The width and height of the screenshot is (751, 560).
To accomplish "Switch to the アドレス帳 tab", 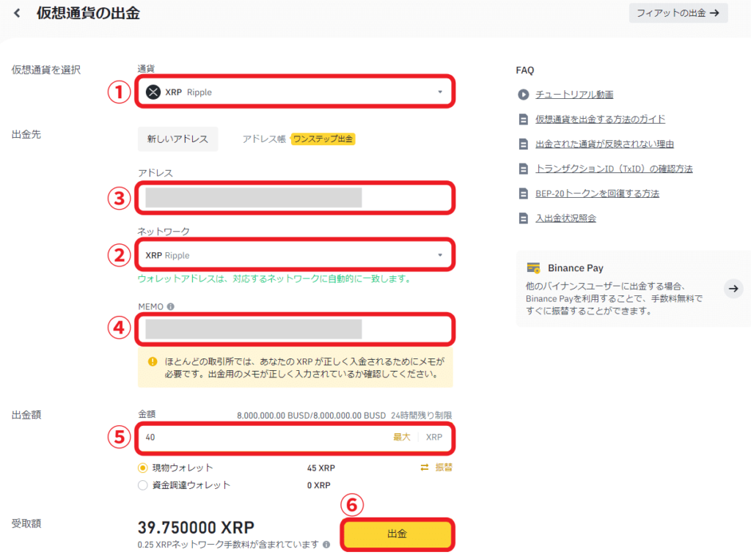I will (x=264, y=139).
